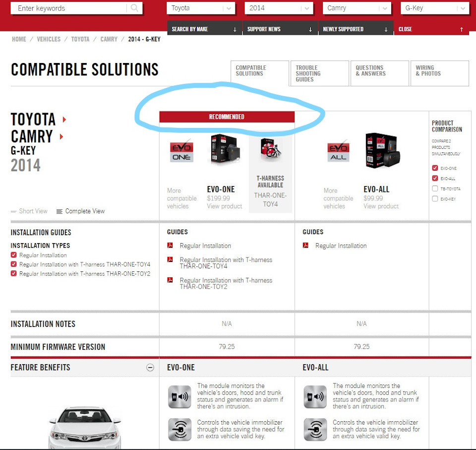Screen dimensions: 476x450
Task: Open EVO-ALL Regular Installation guide link
Action: point(341,246)
